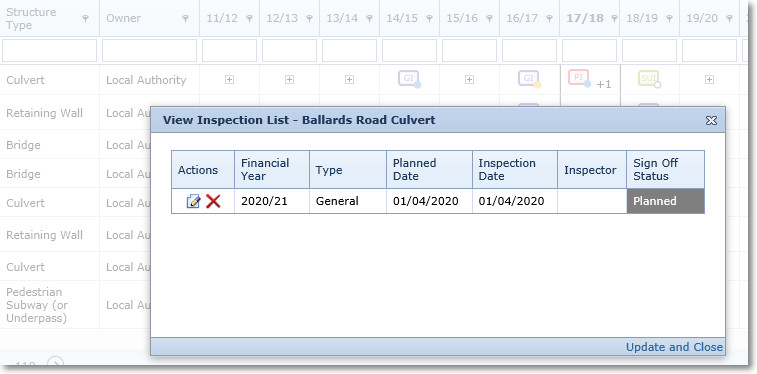Open the PI inspection icon under 17/18

click(x=579, y=78)
